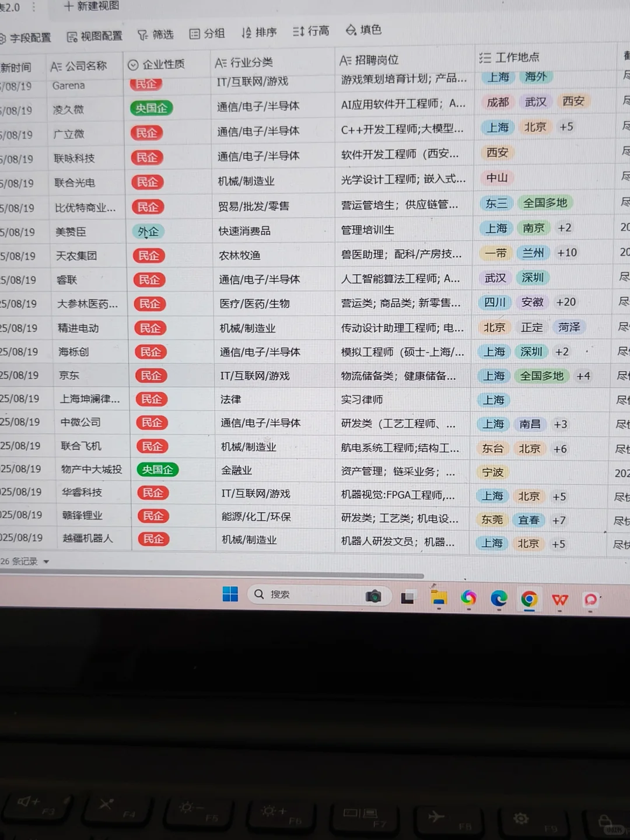This screenshot has height=840, width=630.
Task: Open 视图配置 view settings
Action: pyautogui.click(x=94, y=36)
